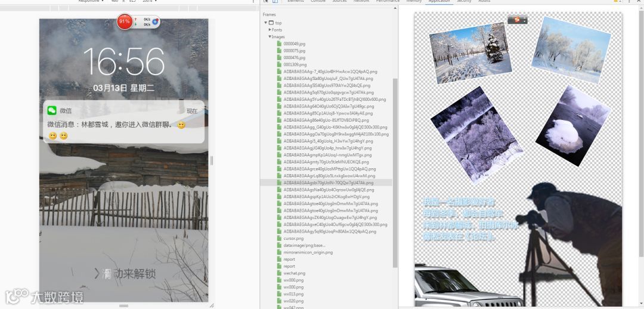The image size is (644, 309).
Task: Click the file icon beside wechat.png
Action: pos(279,273)
